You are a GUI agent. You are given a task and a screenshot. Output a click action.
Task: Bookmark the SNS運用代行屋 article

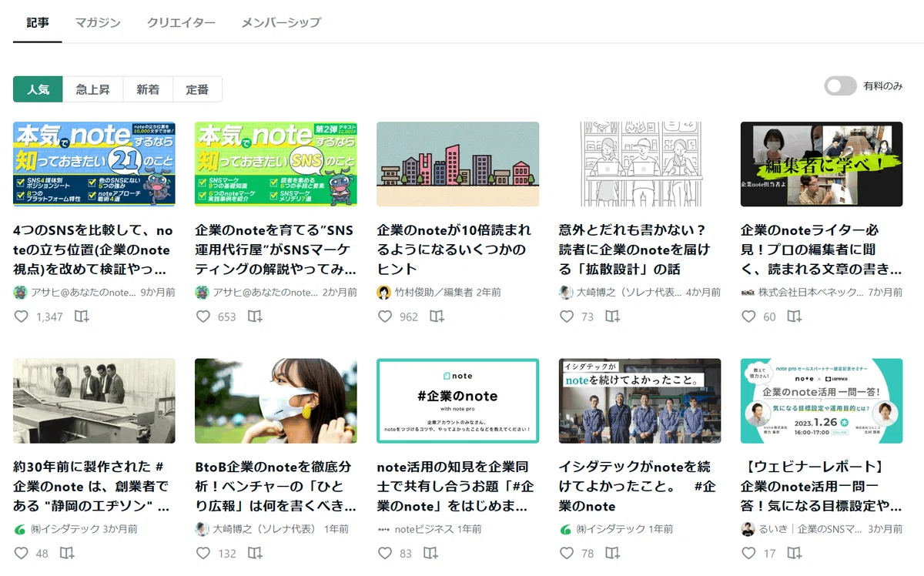point(255,316)
